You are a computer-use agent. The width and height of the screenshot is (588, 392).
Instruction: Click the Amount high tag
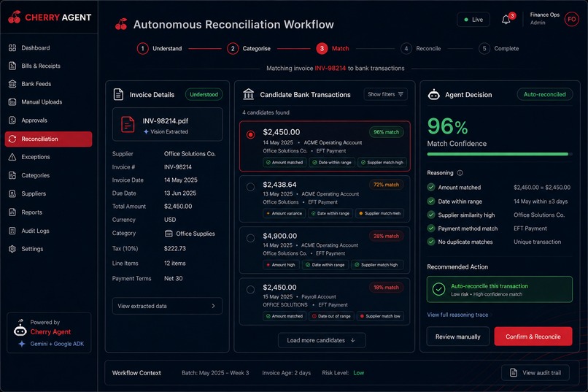[x=280, y=265]
